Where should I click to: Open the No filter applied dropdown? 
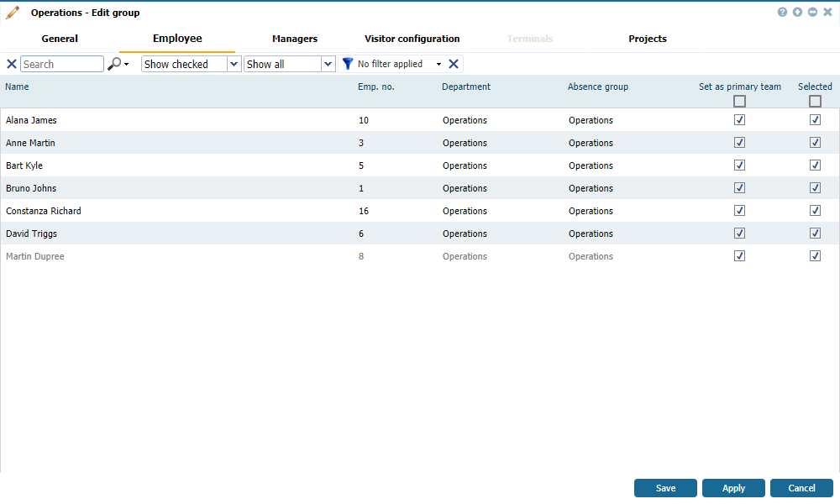pos(400,64)
